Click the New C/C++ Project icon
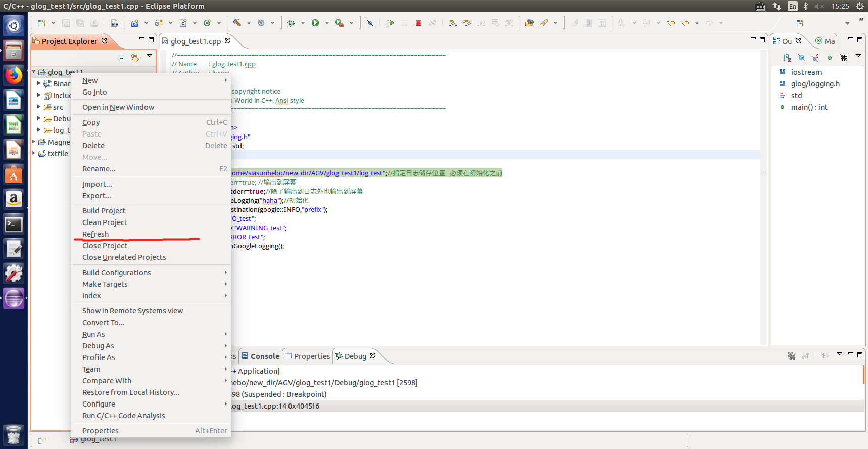 click(134, 23)
